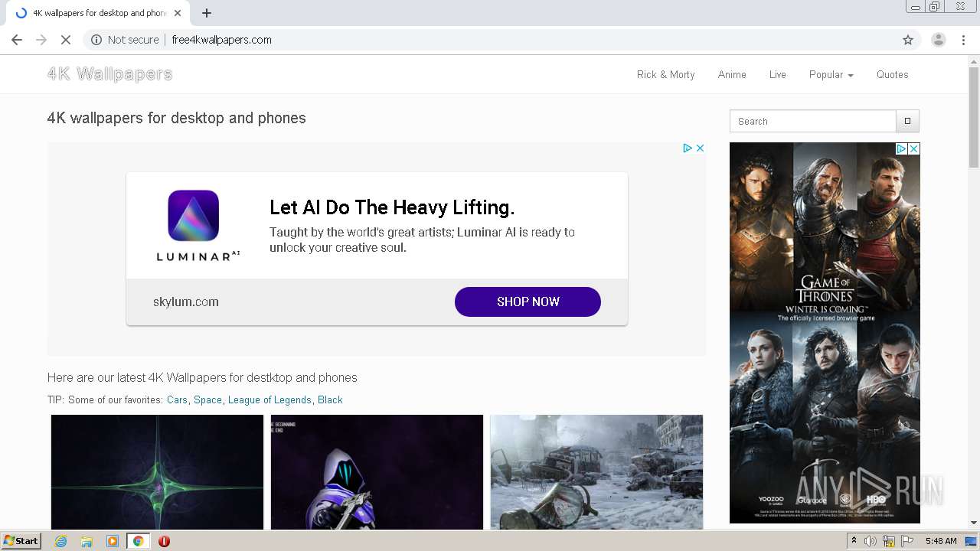
Task: Open the snowy wasteland wallpaper thumbnail
Action: pos(596,471)
